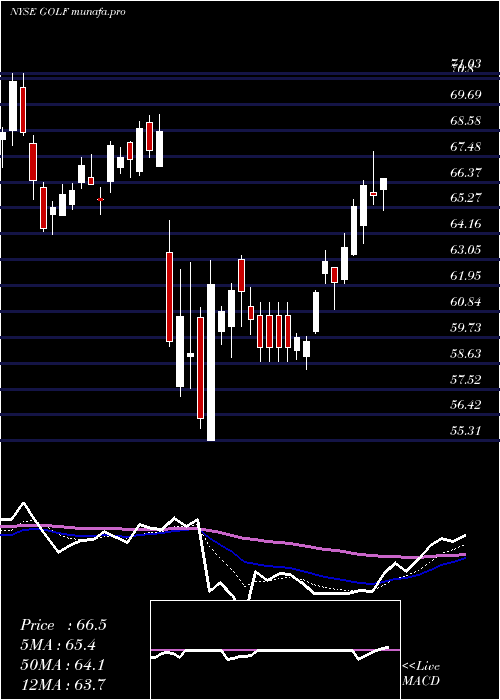Select the 65.27 price level label

466,198
